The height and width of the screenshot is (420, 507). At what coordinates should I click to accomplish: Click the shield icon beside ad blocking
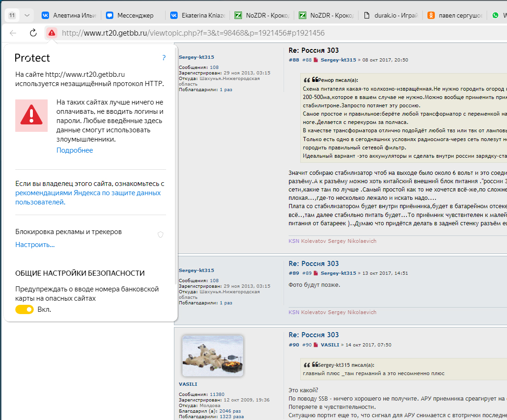(x=161, y=235)
